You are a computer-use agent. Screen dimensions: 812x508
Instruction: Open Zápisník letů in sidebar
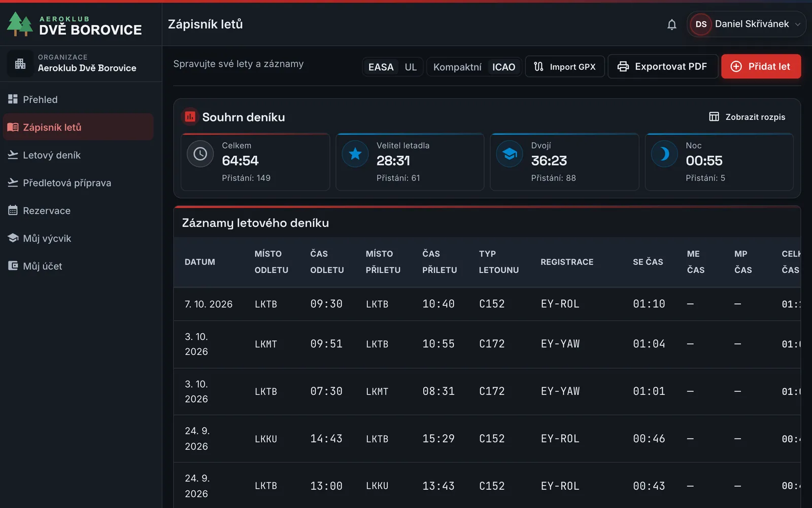click(x=78, y=127)
